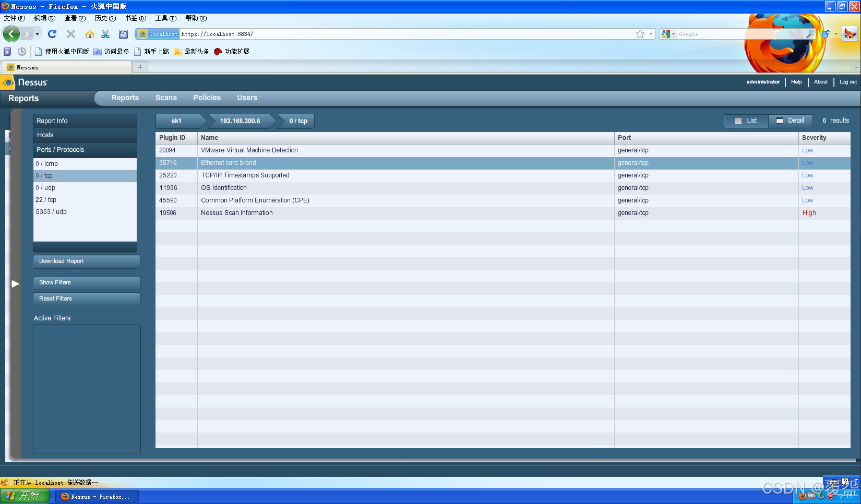
Task: Open the 书签 menu
Action: (x=136, y=18)
